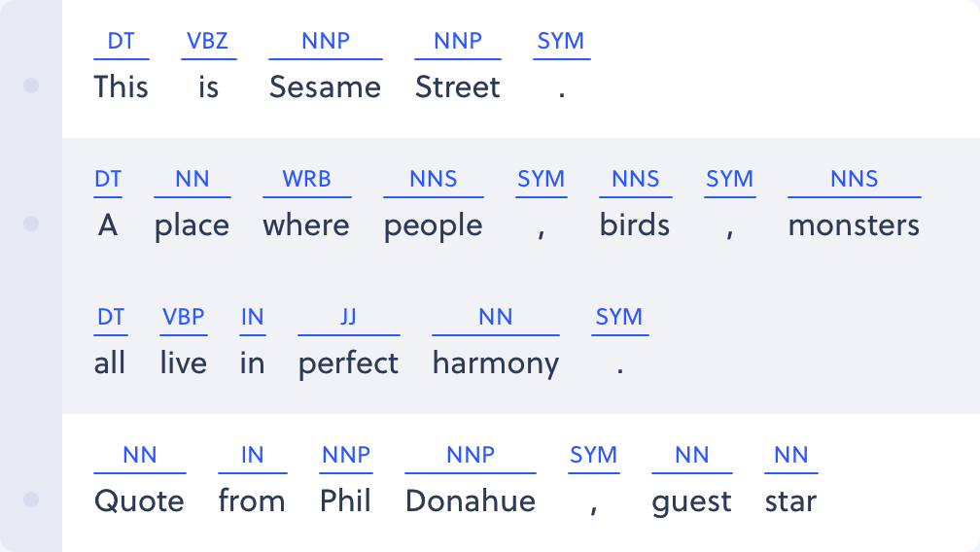
Task: Click the NNS tag above 'birds'
Action: click(635, 179)
